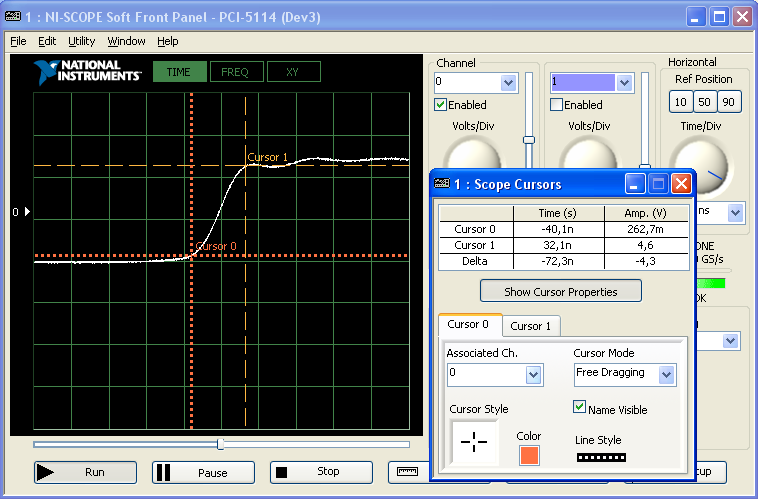Stop the acquisition
This screenshot has height=499, width=758.
tap(321, 472)
